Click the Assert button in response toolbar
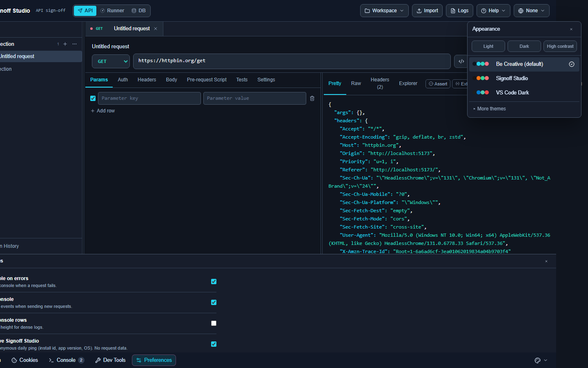Image resolution: width=588 pixels, height=368 pixels. (438, 84)
